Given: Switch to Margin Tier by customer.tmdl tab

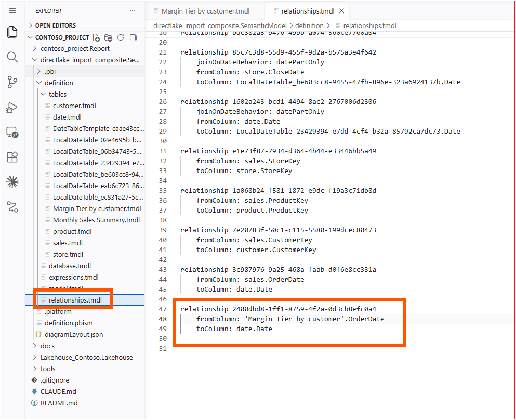Looking at the screenshot, I should pyautogui.click(x=205, y=11).
